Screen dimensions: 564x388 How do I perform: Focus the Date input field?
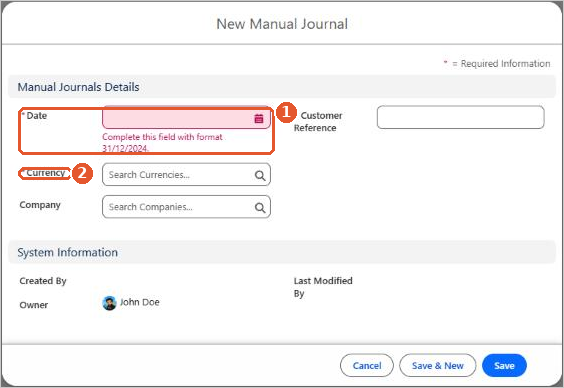(186, 117)
